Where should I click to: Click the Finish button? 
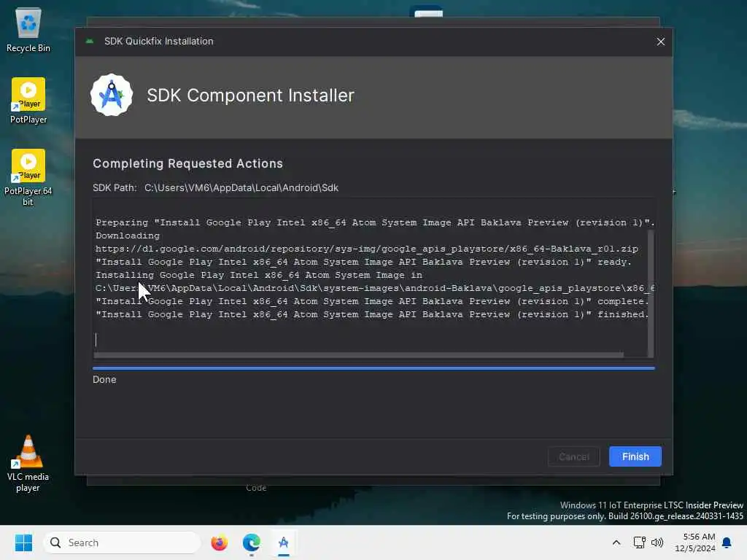pos(635,456)
